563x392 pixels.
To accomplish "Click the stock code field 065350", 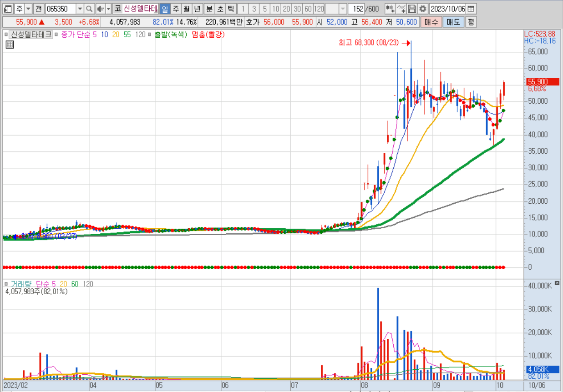I will (61, 9).
